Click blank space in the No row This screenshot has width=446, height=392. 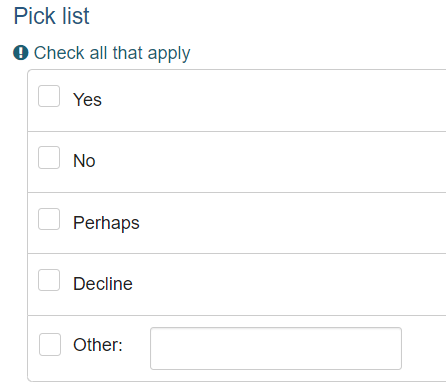273,162
